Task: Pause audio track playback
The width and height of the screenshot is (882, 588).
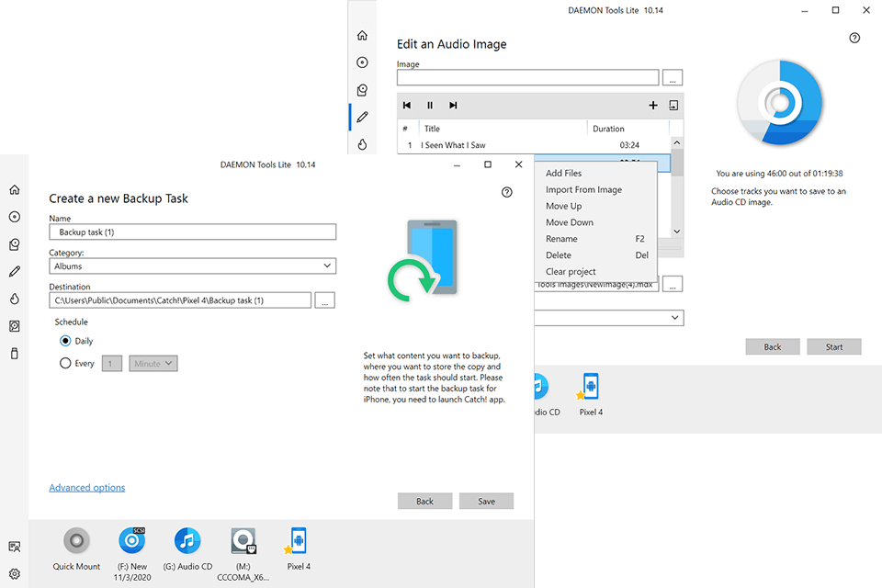Action: [x=430, y=106]
